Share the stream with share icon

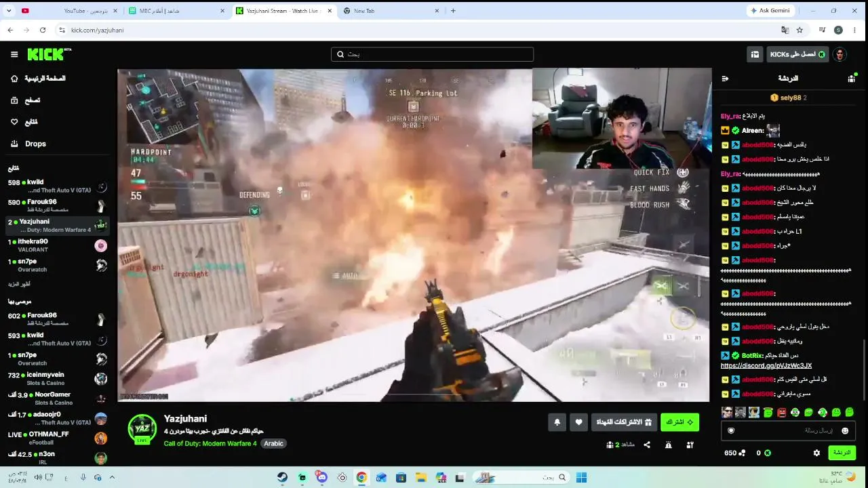pos(647,445)
